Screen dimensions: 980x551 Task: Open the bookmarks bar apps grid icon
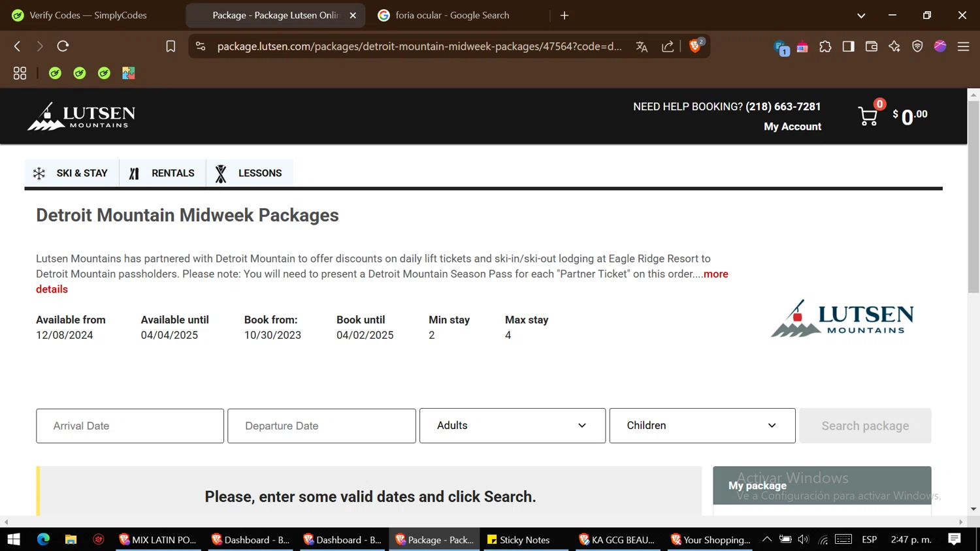[20, 73]
